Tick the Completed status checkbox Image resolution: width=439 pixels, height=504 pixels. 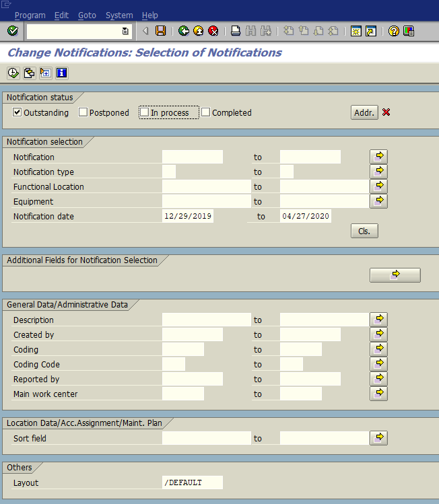[206, 112]
